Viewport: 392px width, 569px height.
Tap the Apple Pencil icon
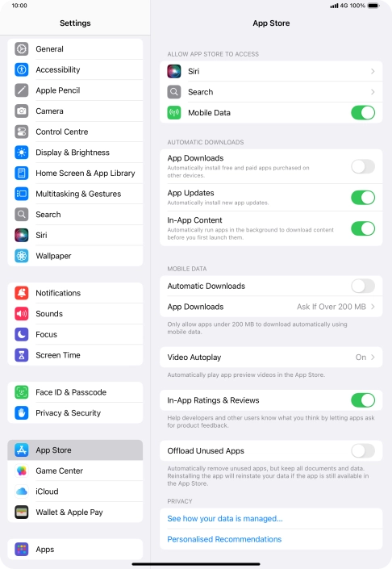pos(22,90)
